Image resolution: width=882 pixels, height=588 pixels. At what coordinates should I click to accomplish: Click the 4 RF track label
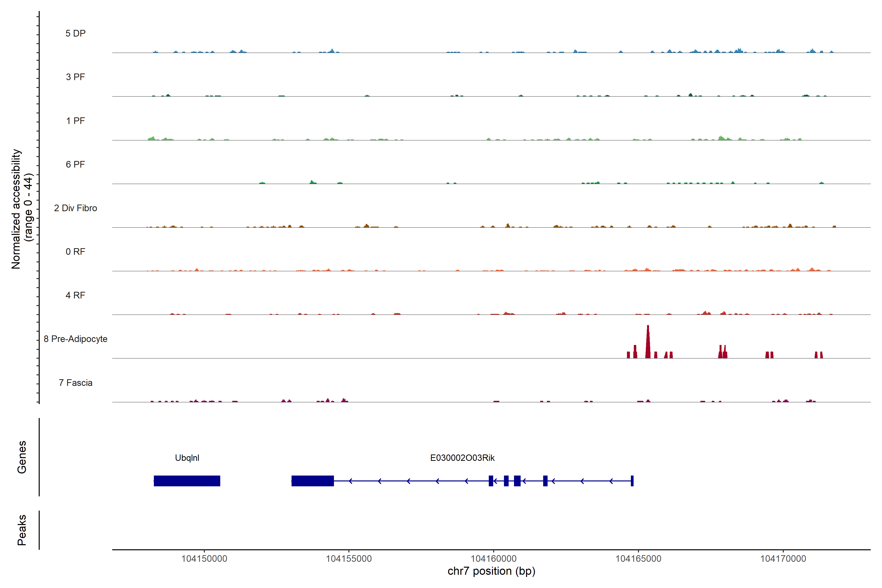point(75,295)
